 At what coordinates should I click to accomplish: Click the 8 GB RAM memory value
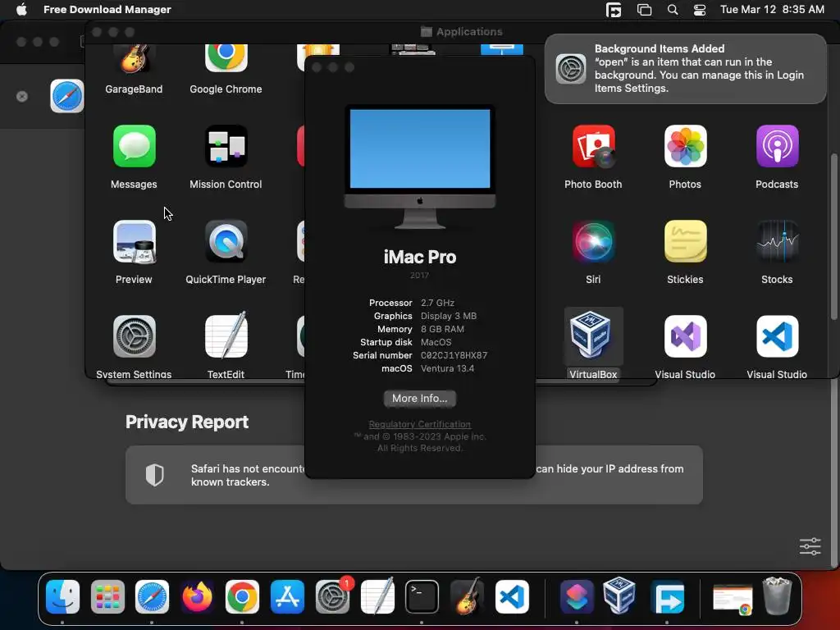[x=442, y=329]
